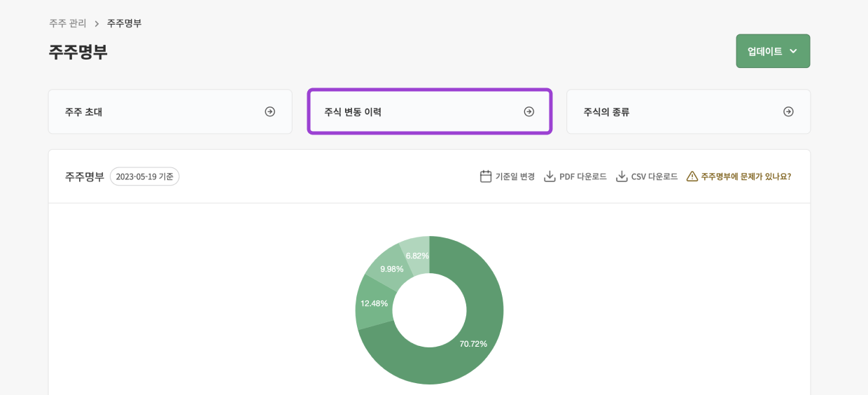
Task: Select the 주주 초대 card label
Action: point(84,111)
